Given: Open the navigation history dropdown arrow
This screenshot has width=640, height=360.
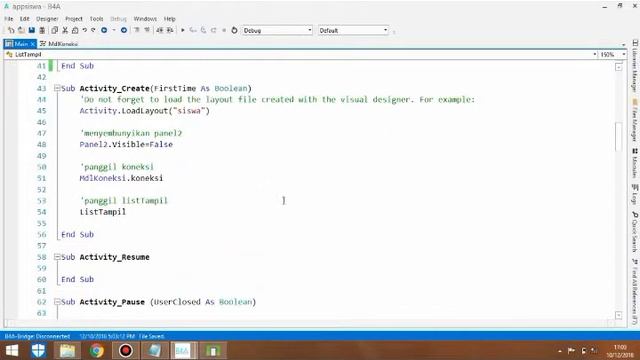Looking at the screenshot, I should 114,30.
